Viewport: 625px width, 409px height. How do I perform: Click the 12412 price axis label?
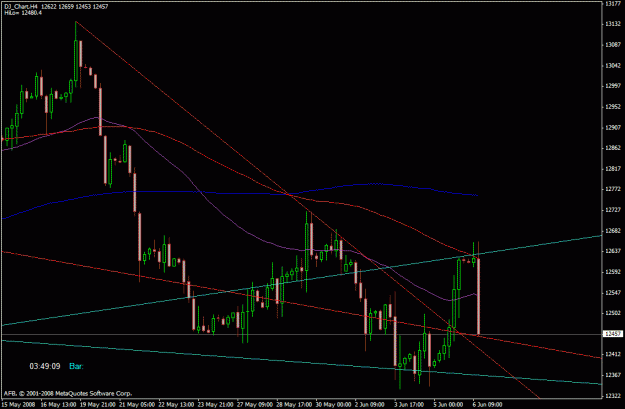613,354
